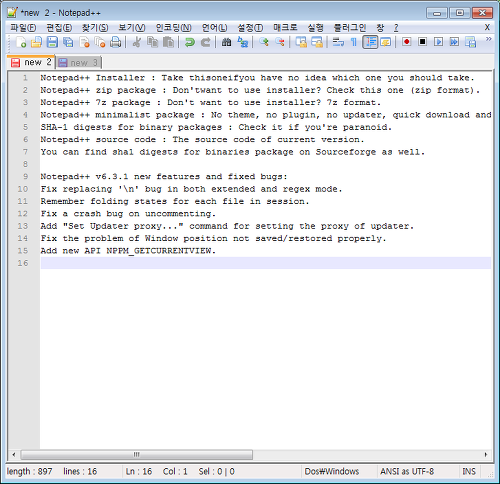This screenshot has width=500, height=484.
Task: Open the 찾기(S) menu
Action: (x=95, y=28)
